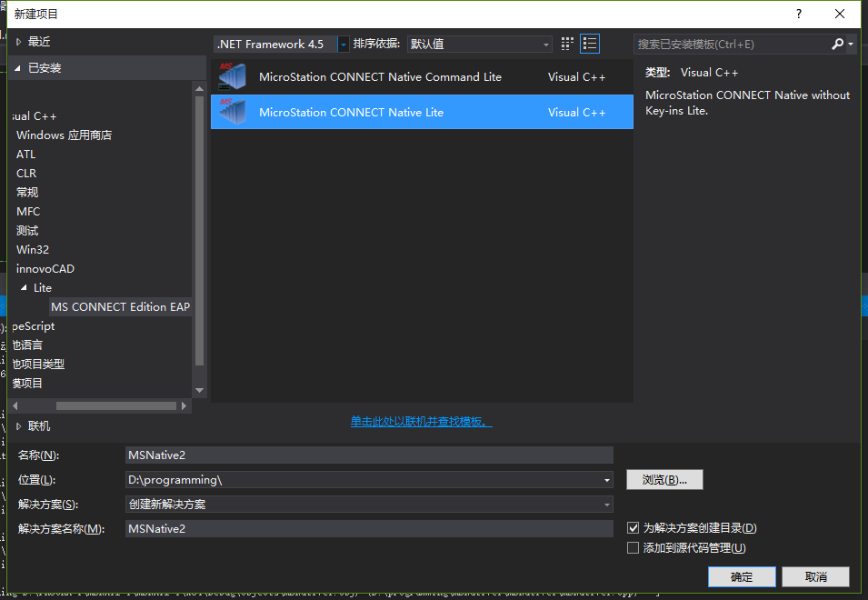This screenshot has width=868, height=600.
Task: Click the 搜索已安装模板 search box
Action: [732, 44]
